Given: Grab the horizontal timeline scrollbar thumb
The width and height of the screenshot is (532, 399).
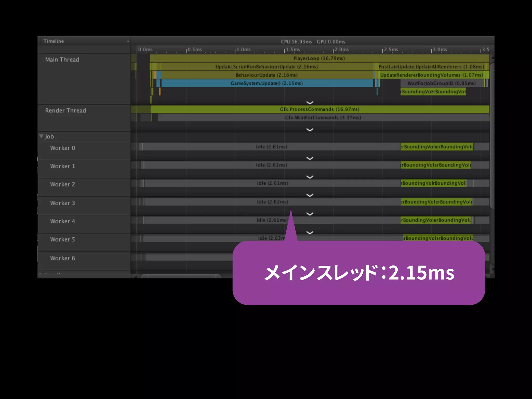Looking at the screenshot, I should tap(181, 276).
